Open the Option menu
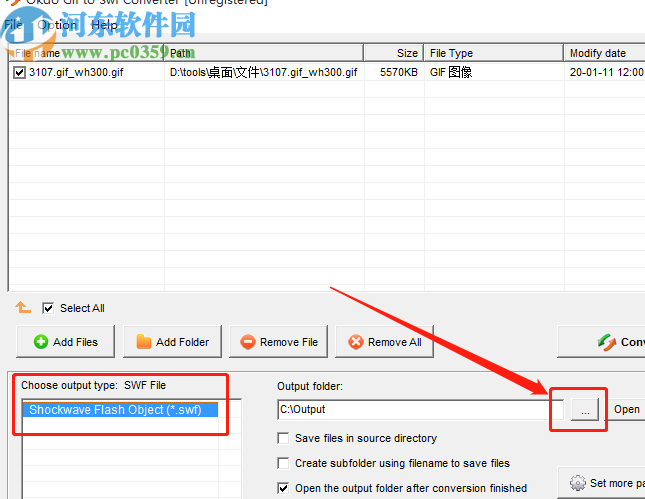The height and width of the screenshot is (499, 645). pos(57,25)
